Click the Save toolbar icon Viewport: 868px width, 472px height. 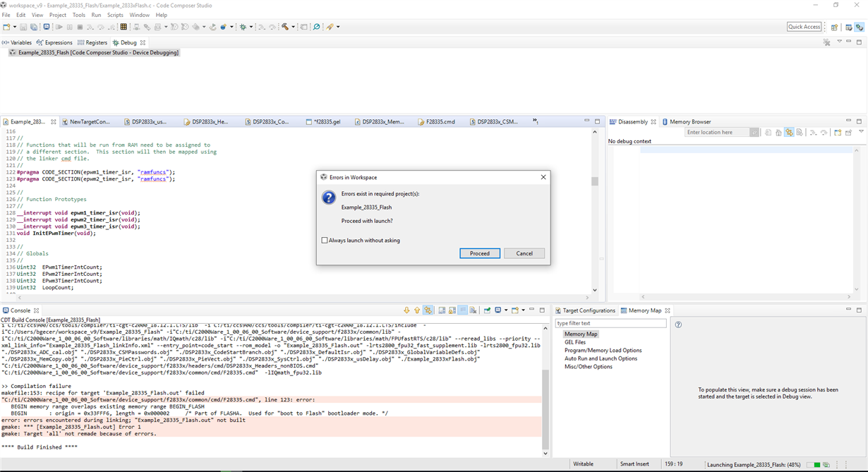click(23, 27)
